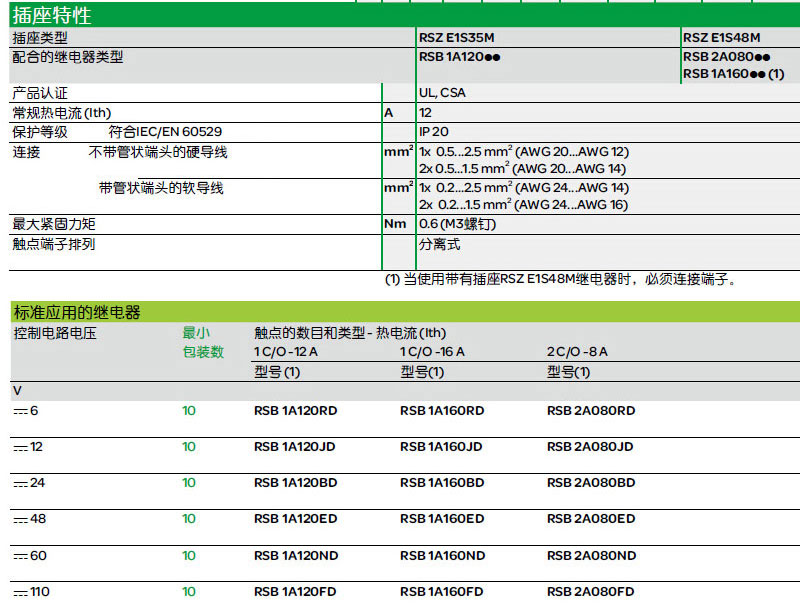Click the 1 C/O - 12 A column header
The image size is (800, 614).
(286, 352)
